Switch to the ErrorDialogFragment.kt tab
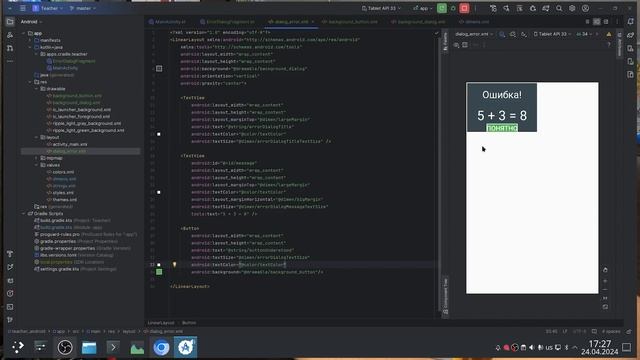640x360 pixels. (x=227, y=22)
